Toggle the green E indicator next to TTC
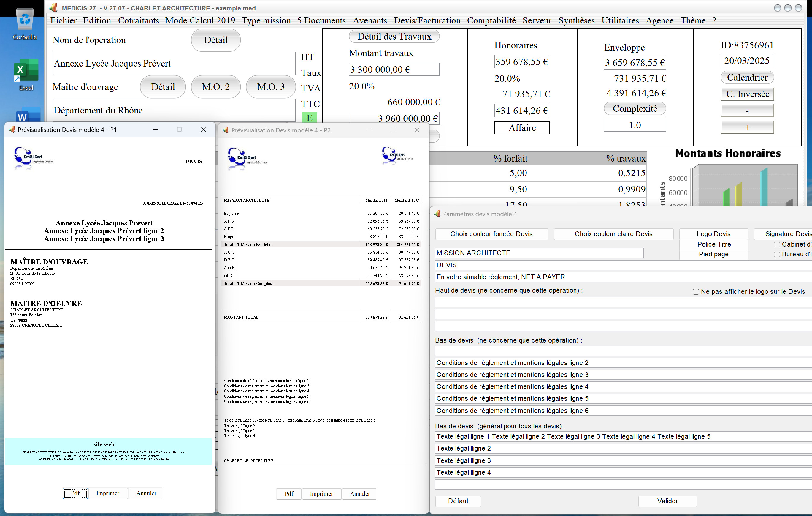812x516 pixels. (309, 117)
